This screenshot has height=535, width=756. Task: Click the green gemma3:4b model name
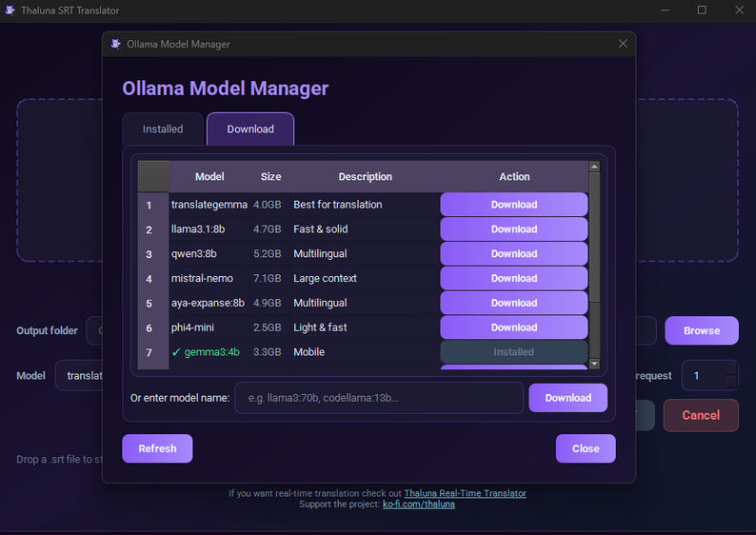(x=211, y=352)
